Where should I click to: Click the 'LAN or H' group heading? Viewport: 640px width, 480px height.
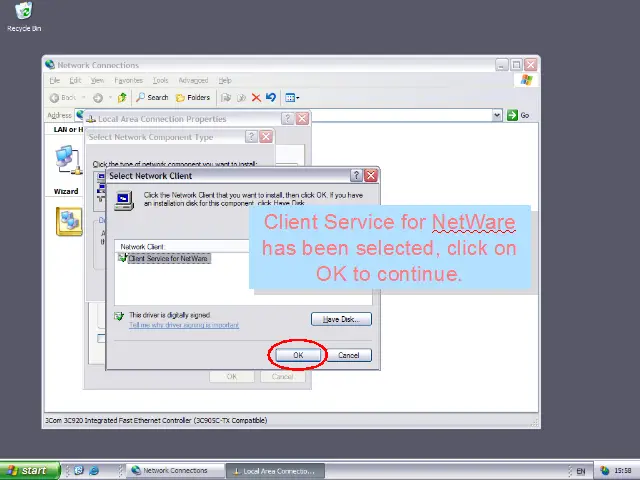(x=68, y=129)
